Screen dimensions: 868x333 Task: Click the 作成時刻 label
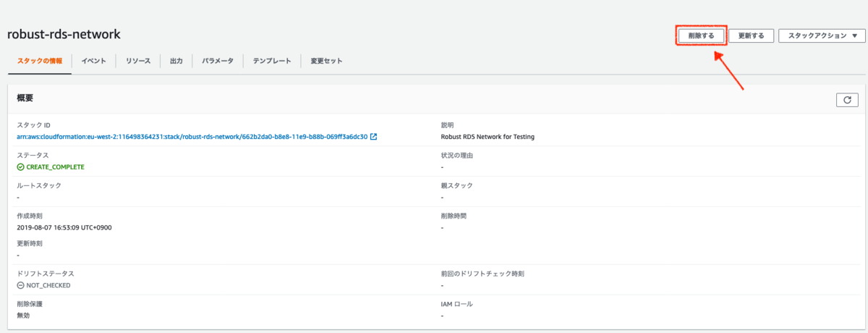(x=30, y=216)
